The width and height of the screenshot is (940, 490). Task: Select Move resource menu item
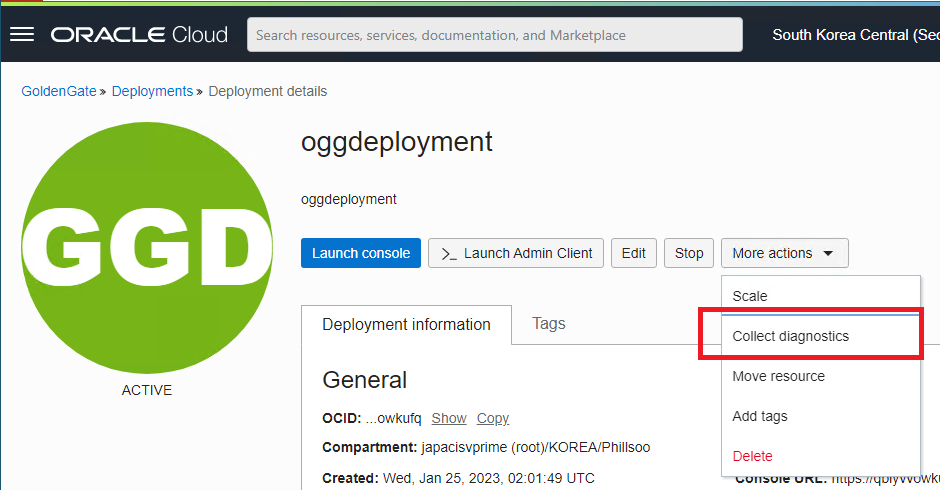821,376
